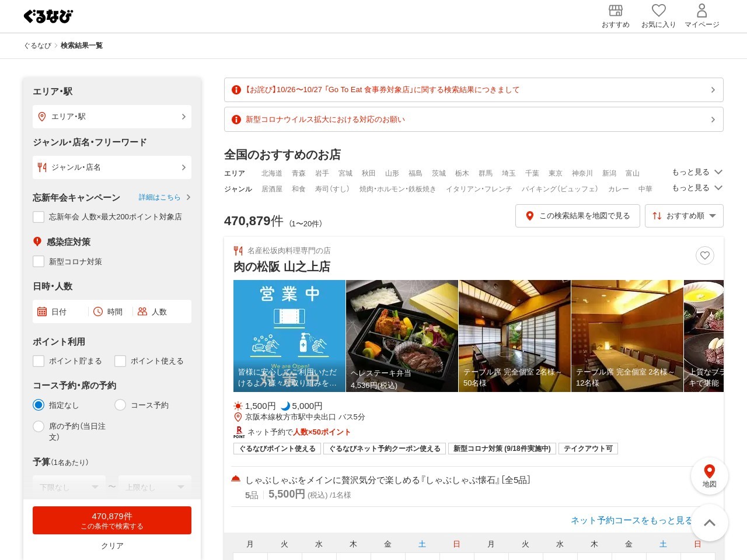Click 新型コロナ対策 (9/18件実施中) tag

pyautogui.click(x=502, y=449)
